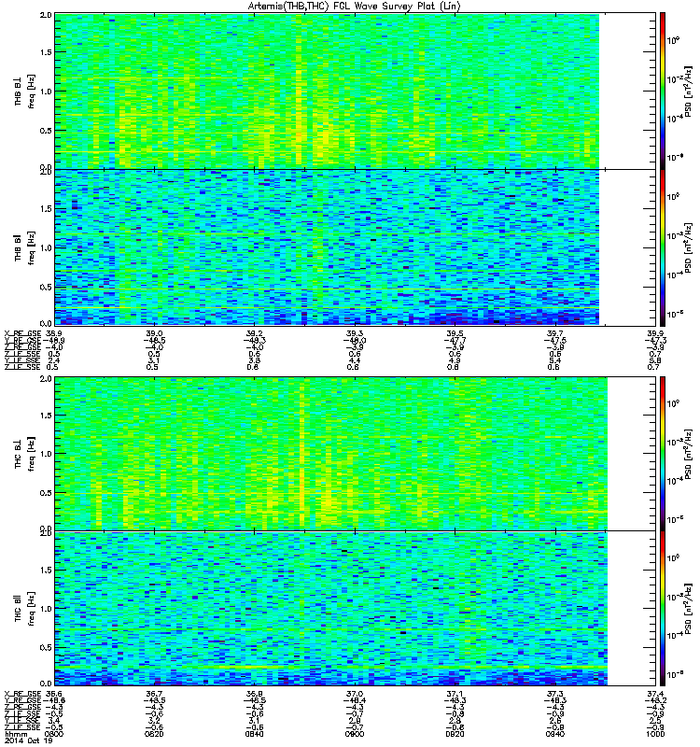The height and width of the screenshot is (747, 700).
Task: Click the color bar beside the THC B∥ panel
Action: (x=663, y=609)
